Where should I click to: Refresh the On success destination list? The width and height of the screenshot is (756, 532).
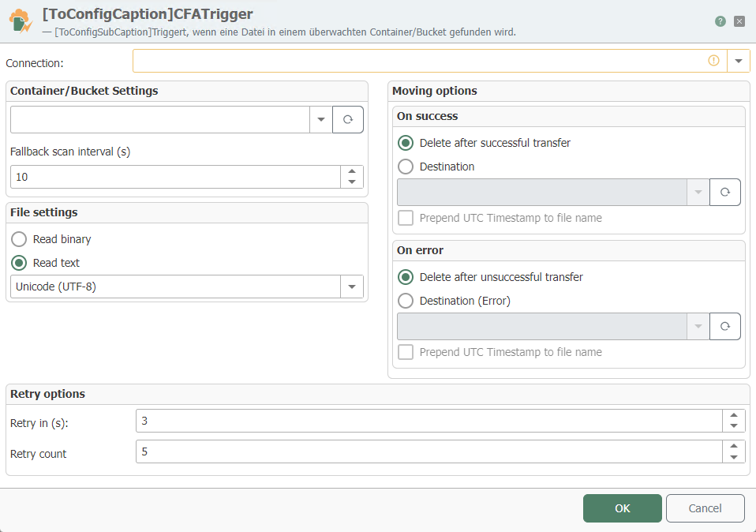pyautogui.click(x=725, y=193)
